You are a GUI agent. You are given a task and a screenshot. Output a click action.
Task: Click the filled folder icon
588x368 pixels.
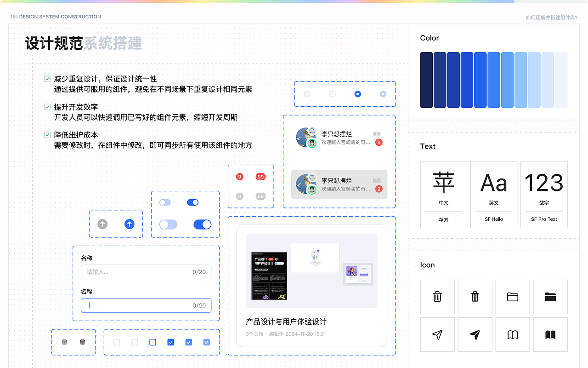pyautogui.click(x=550, y=297)
